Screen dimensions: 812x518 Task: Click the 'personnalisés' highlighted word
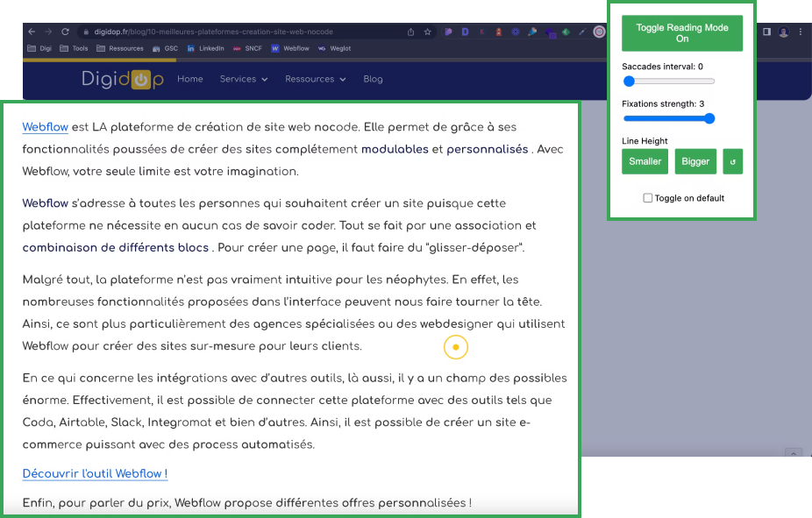click(488, 149)
